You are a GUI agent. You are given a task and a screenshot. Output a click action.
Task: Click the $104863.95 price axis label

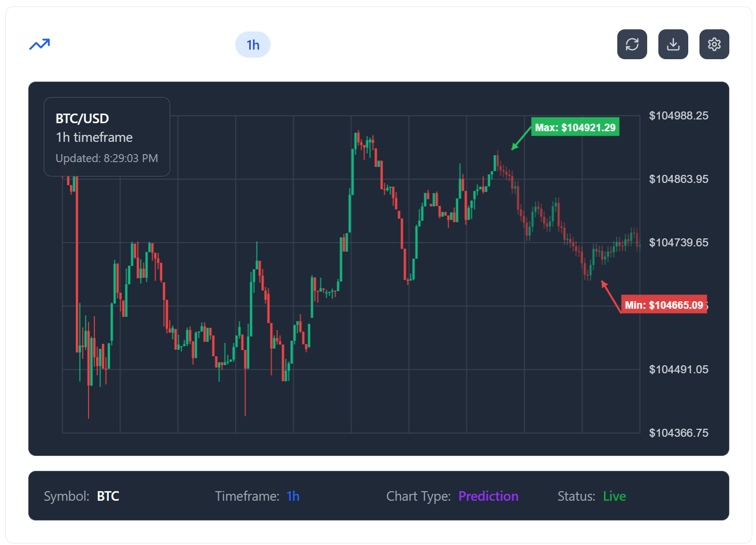[x=678, y=179]
